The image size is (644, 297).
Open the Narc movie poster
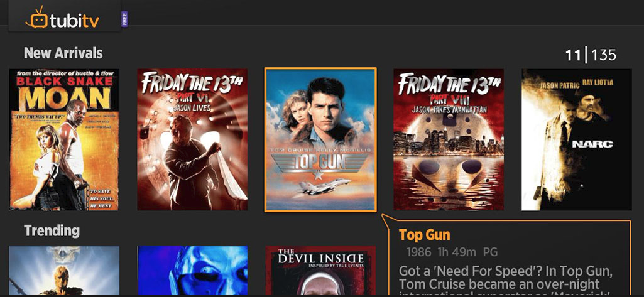point(577,139)
